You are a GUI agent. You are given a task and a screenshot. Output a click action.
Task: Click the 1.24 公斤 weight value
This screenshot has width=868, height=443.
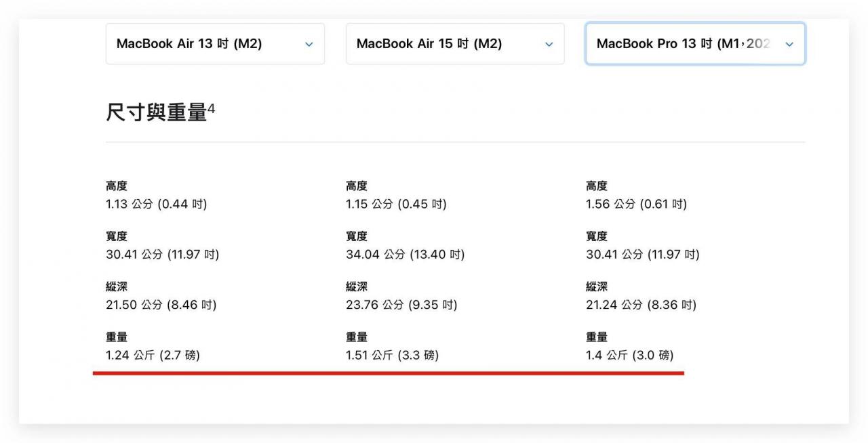coord(153,355)
